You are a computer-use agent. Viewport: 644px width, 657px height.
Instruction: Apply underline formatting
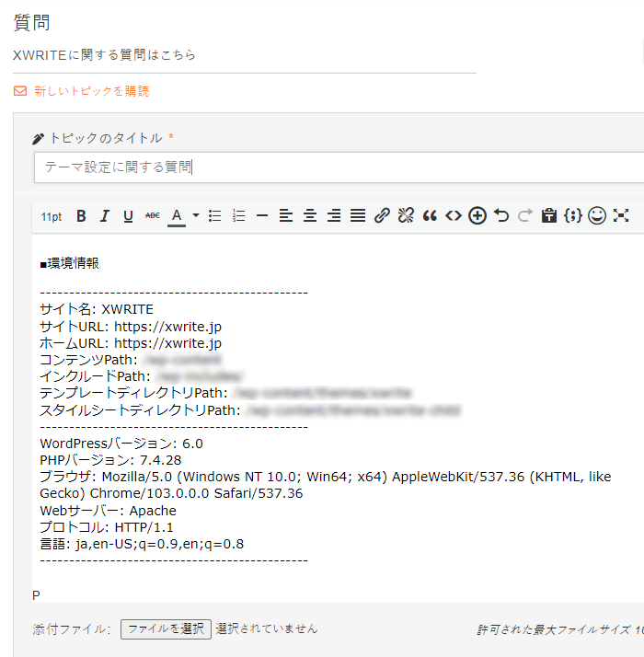(x=128, y=216)
